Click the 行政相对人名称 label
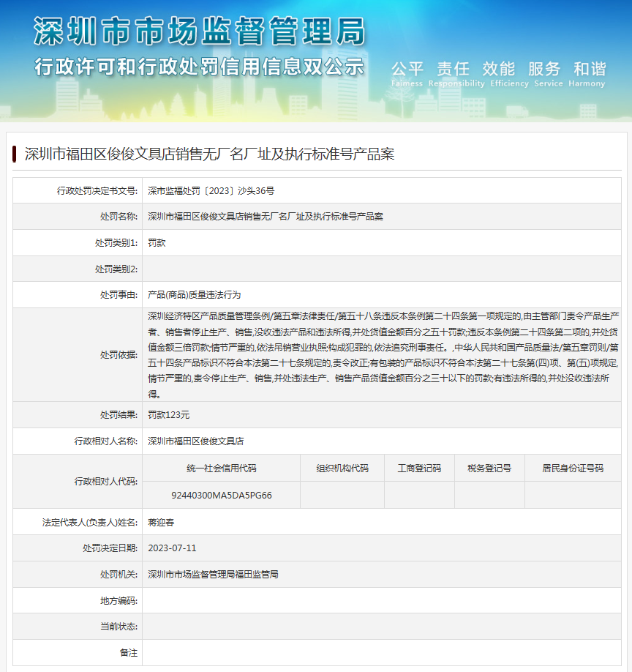The image size is (632, 672). click(106, 441)
